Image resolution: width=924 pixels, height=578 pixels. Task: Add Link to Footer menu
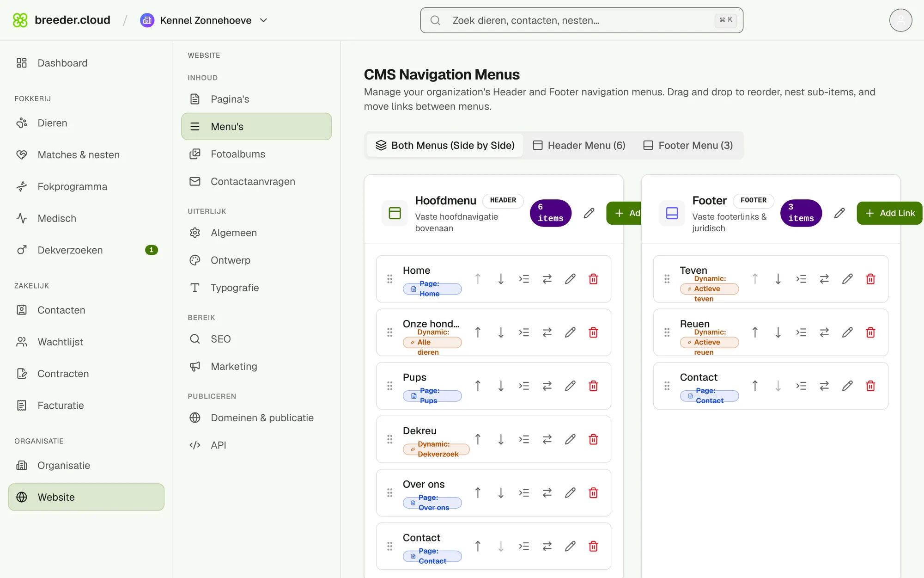pyautogui.click(x=889, y=213)
